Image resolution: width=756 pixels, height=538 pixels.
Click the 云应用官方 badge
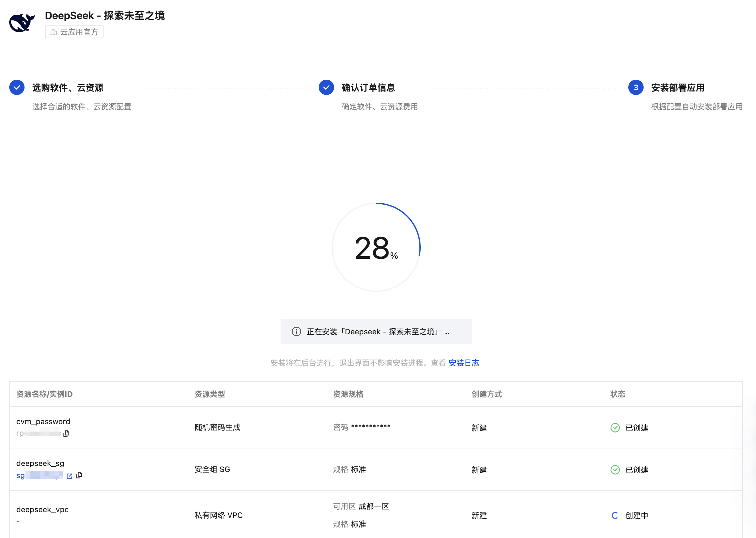pos(74,32)
